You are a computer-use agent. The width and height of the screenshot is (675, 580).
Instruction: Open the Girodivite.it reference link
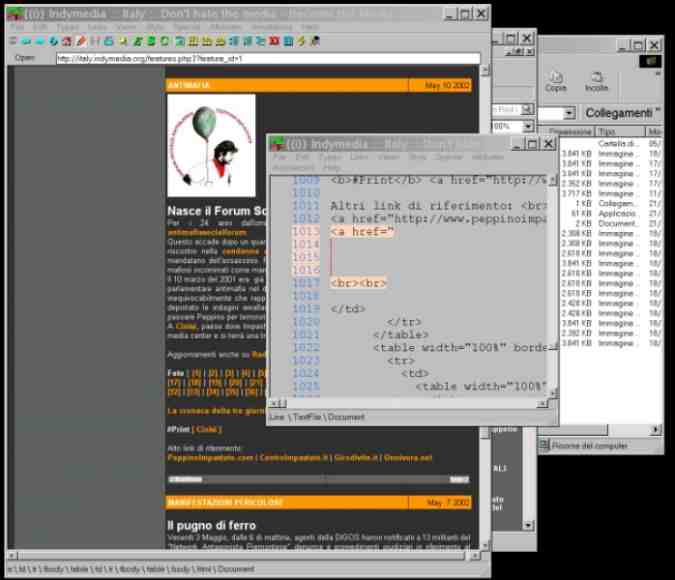[x=356, y=458]
